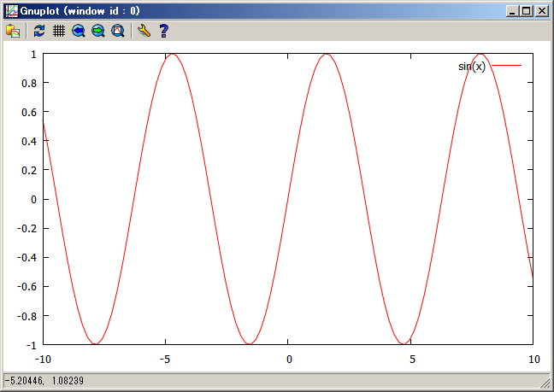Click the mouse coordinates in the status bar
The image size is (554, 392).
pos(40,382)
